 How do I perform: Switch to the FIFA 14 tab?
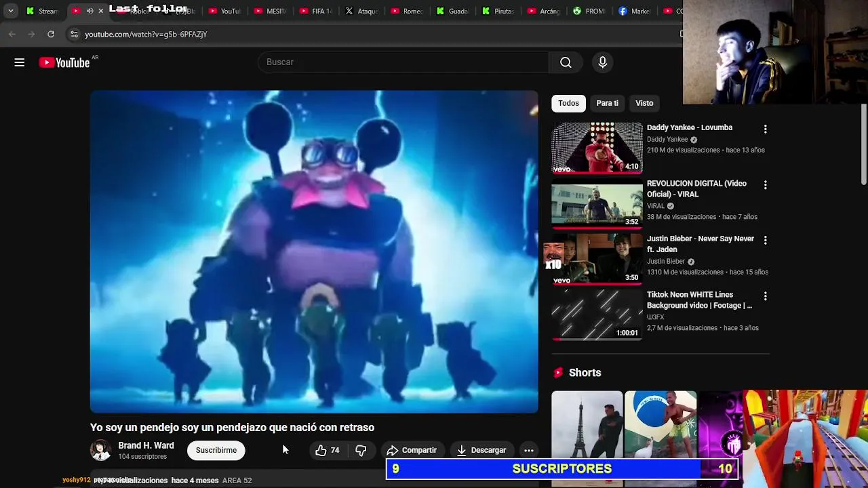pos(315,11)
